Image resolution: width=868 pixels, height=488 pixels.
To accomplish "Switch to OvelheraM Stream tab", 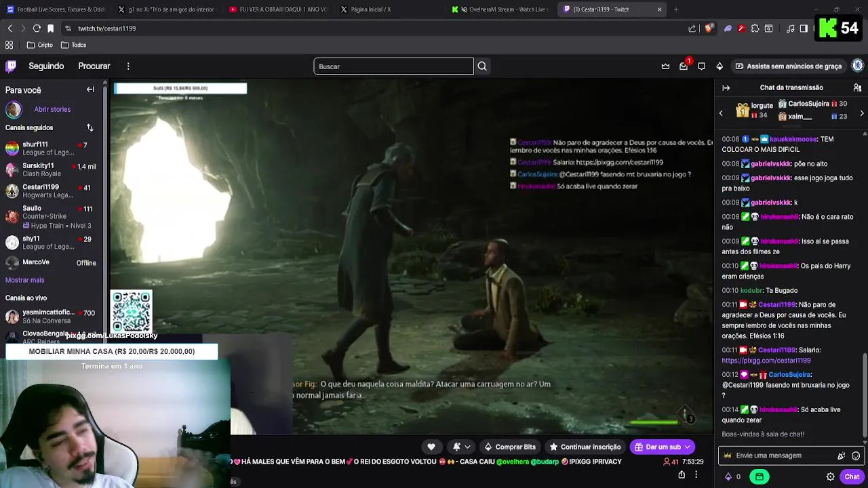I will (500, 9).
